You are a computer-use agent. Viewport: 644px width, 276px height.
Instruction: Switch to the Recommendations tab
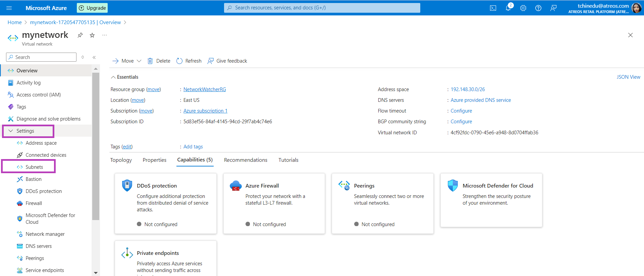pyautogui.click(x=246, y=160)
